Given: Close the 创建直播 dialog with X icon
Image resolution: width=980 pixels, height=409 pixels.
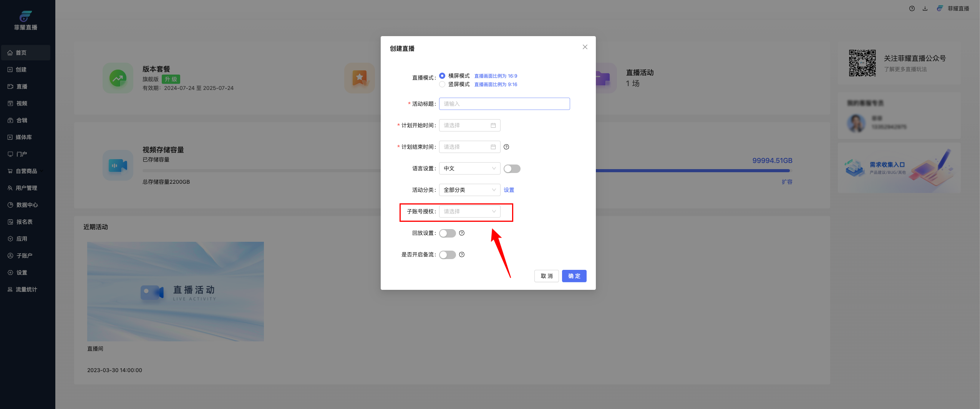Looking at the screenshot, I should (x=585, y=47).
